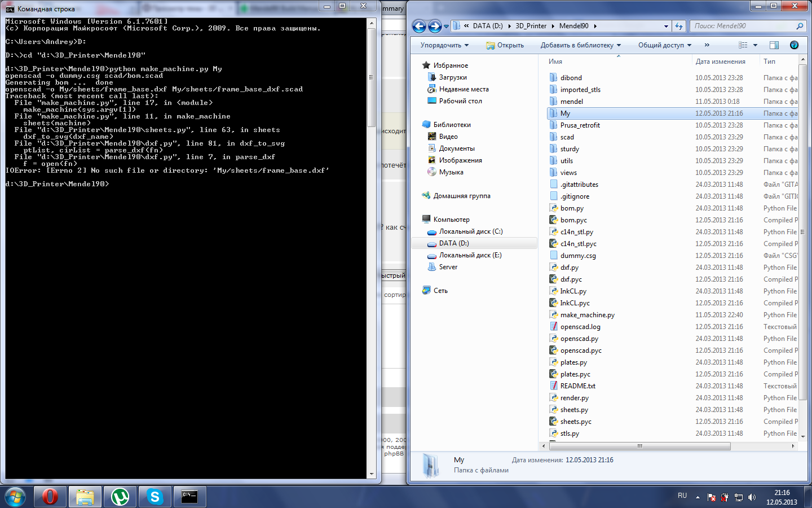This screenshot has width=812, height=508.
Task: Click the refresh icon beside address bar
Action: click(679, 26)
